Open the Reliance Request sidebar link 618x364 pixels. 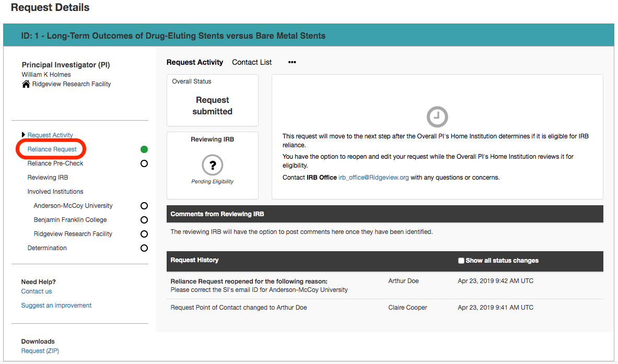52,149
